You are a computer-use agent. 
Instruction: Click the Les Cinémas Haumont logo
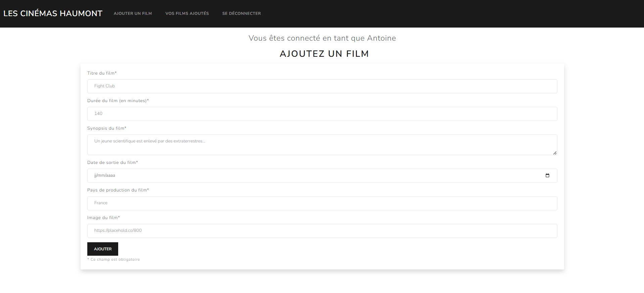(x=53, y=13)
